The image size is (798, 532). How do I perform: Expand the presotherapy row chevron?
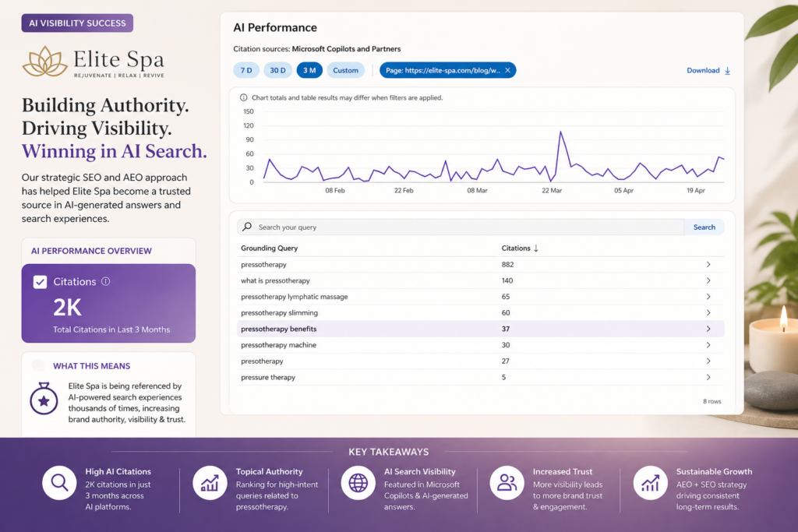click(x=708, y=361)
